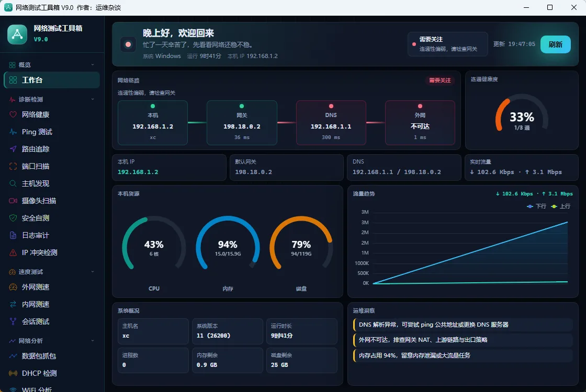Collapse the 概览 sidebar section
586x392 pixels.
coord(93,65)
